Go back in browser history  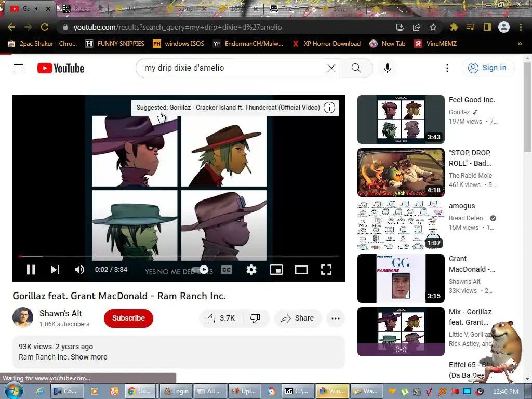coord(11,27)
